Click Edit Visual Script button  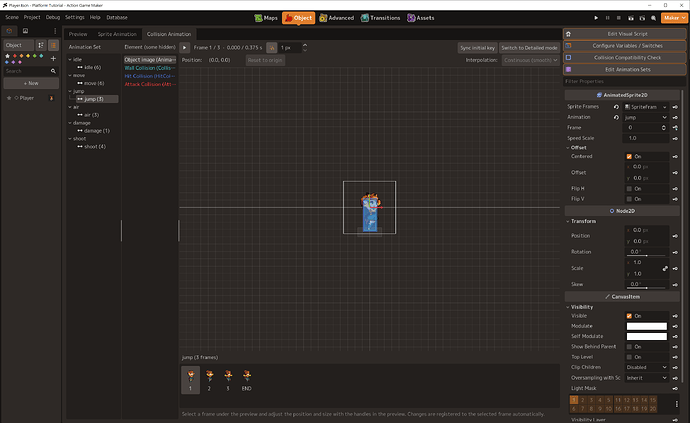(x=624, y=34)
